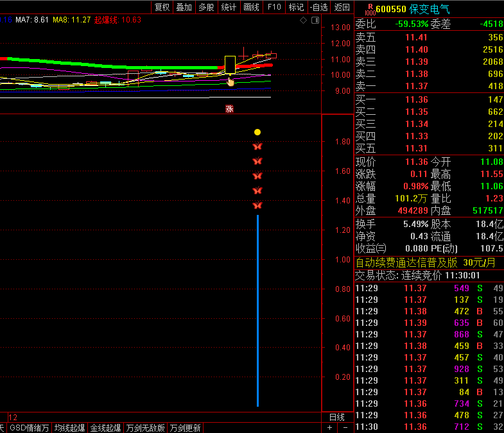Image resolution: width=504 pixels, height=433 pixels.
Task: Click the window restore icon in chart header
Action: 315,21
